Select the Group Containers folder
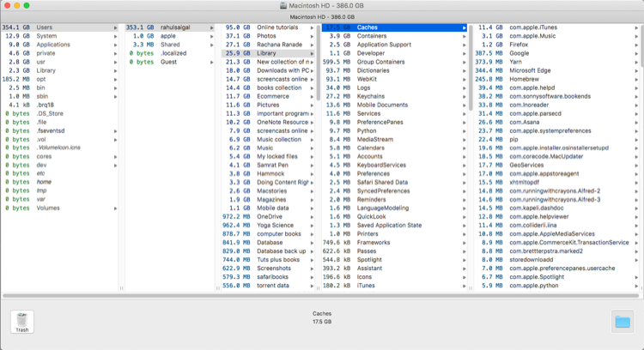Screen dimensions: 644x350 coord(395,62)
